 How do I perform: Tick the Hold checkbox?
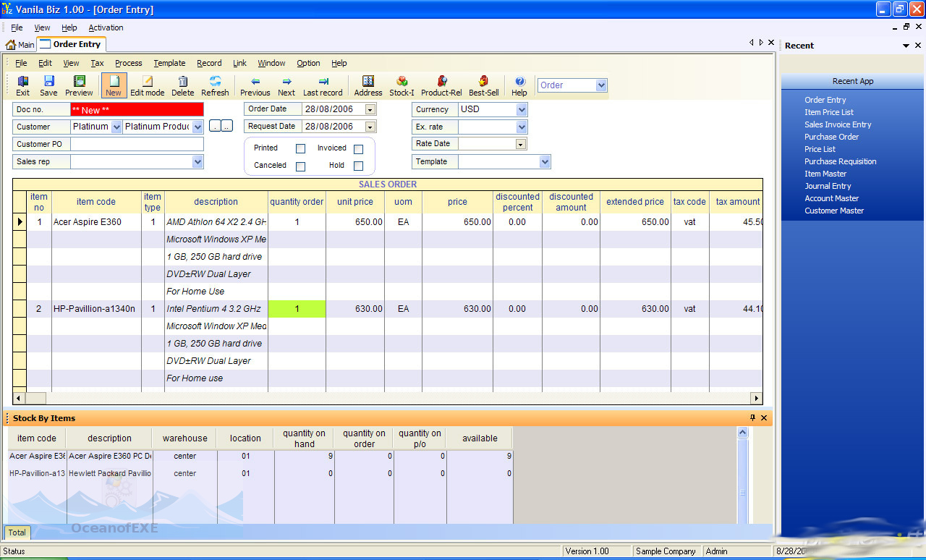(x=358, y=166)
